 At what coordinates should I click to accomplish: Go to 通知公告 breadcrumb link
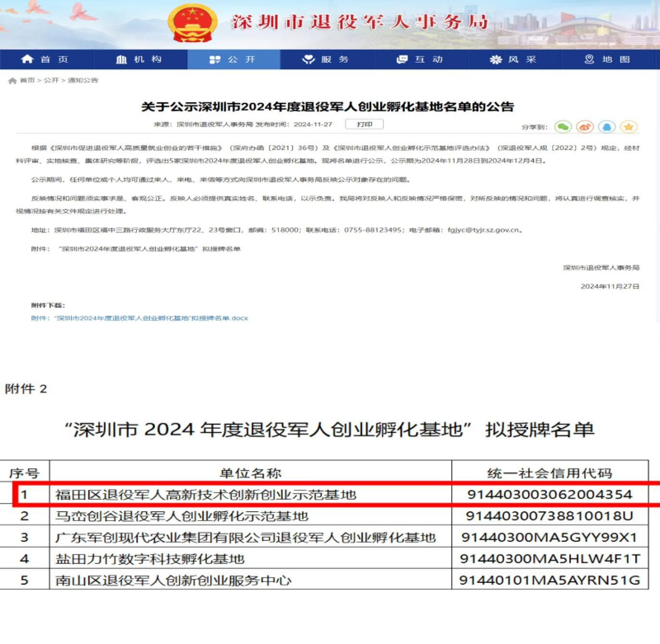click(83, 80)
